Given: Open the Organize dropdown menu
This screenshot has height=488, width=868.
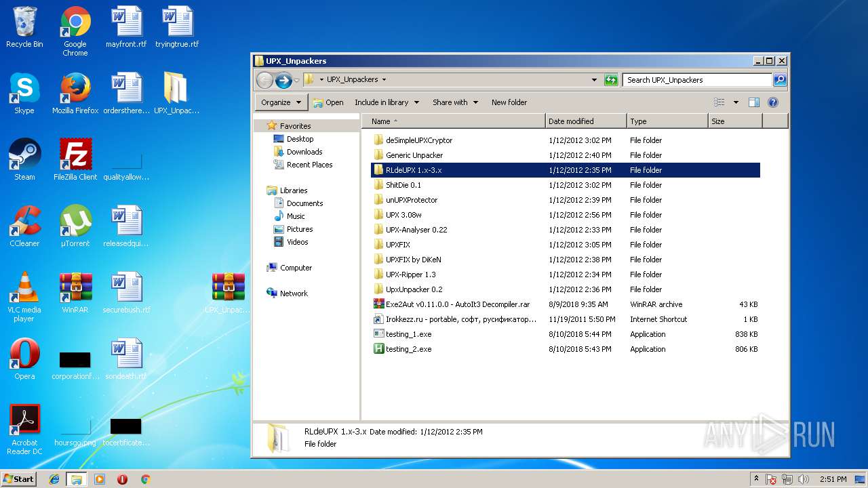Looking at the screenshot, I should click(281, 102).
